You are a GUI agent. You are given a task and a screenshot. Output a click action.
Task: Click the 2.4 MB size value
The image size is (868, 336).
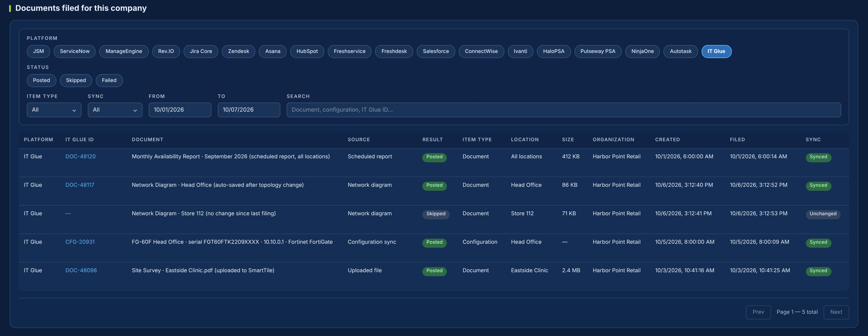(x=571, y=271)
